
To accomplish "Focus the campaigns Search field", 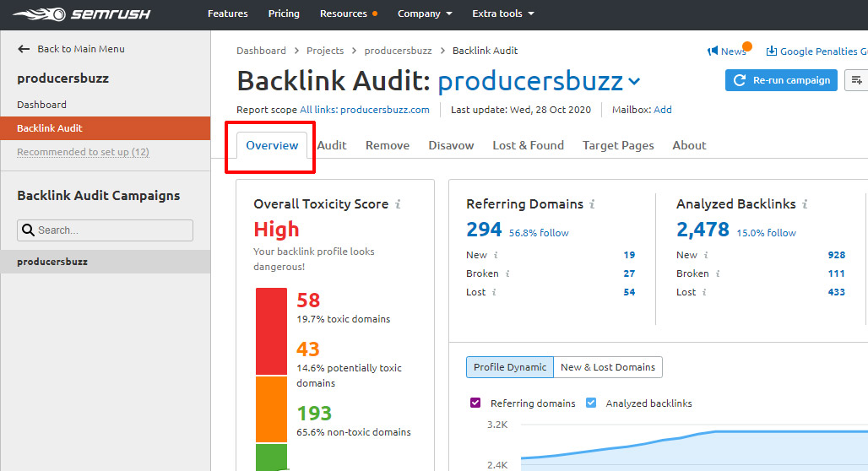I will [x=106, y=230].
